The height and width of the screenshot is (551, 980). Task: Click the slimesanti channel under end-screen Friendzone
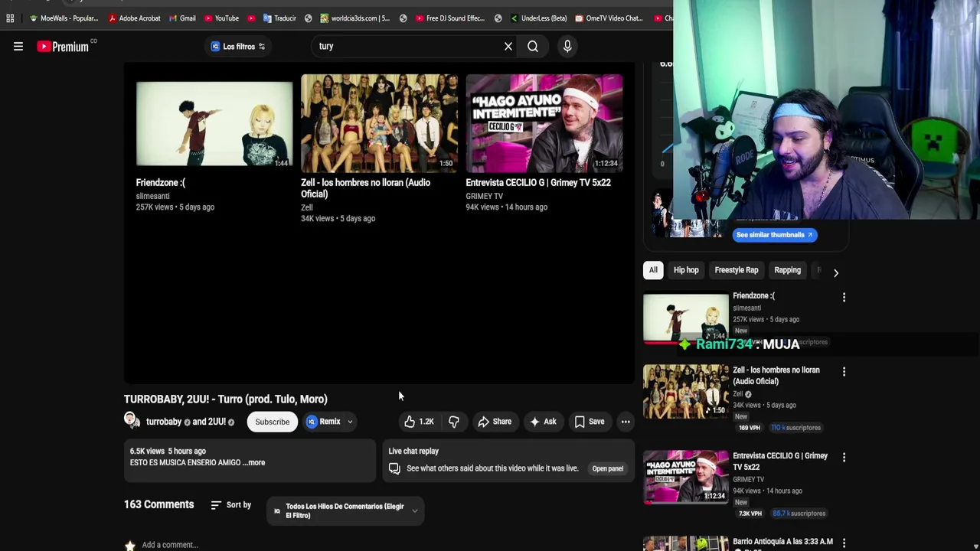click(152, 196)
